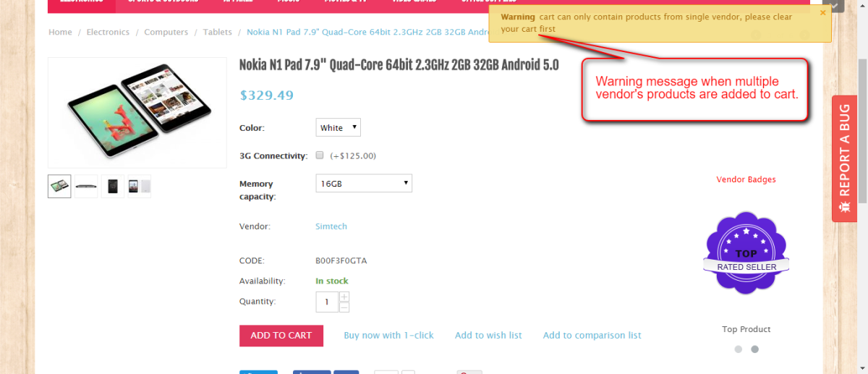Increase quantity with the plus stepper

tap(344, 297)
